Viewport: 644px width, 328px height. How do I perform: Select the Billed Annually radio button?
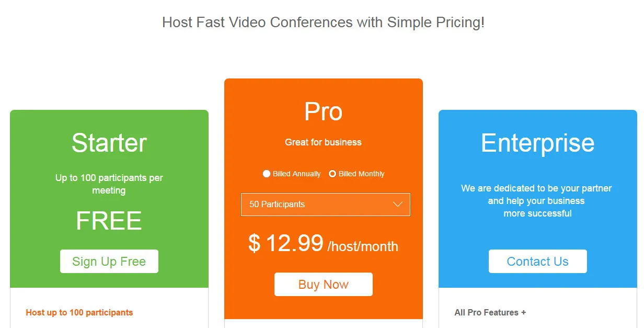tap(267, 174)
